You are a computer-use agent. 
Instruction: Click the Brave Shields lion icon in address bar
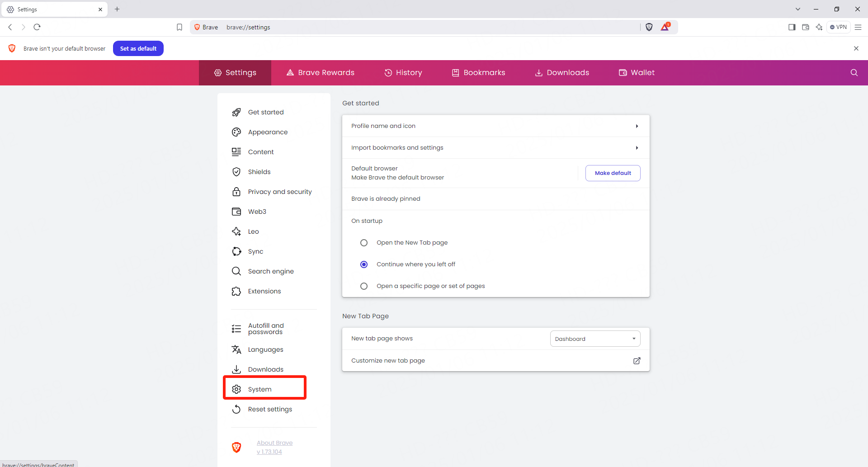pos(649,27)
